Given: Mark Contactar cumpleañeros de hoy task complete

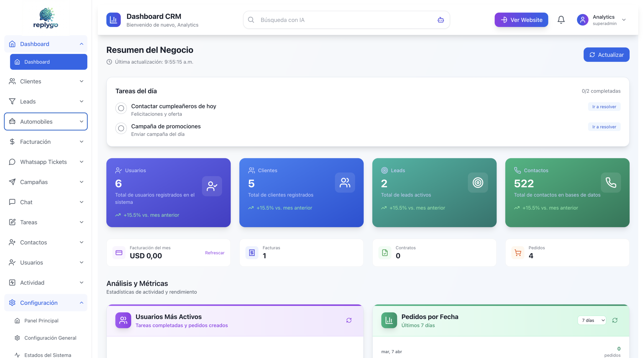Looking at the screenshot, I should pyautogui.click(x=121, y=108).
